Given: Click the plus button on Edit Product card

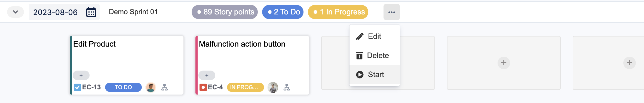Looking at the screenshot, I should pyautogui.click(x=81, y=75).
